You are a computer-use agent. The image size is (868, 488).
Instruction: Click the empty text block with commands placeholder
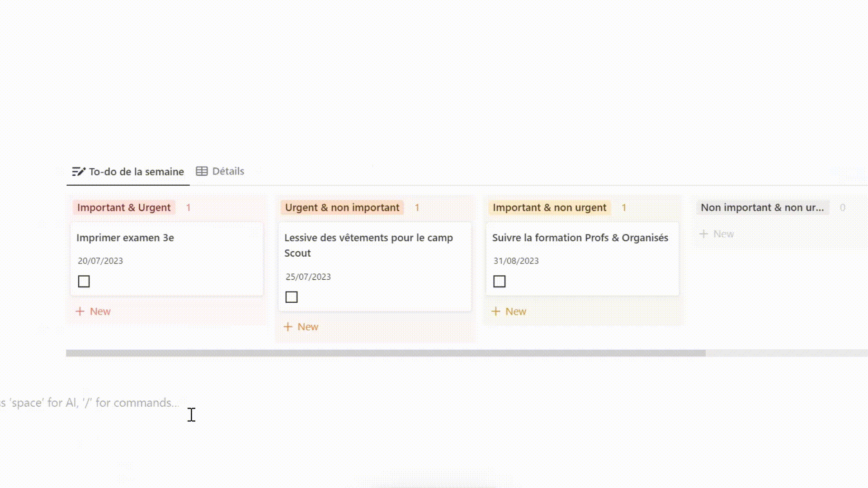[90, 403]
